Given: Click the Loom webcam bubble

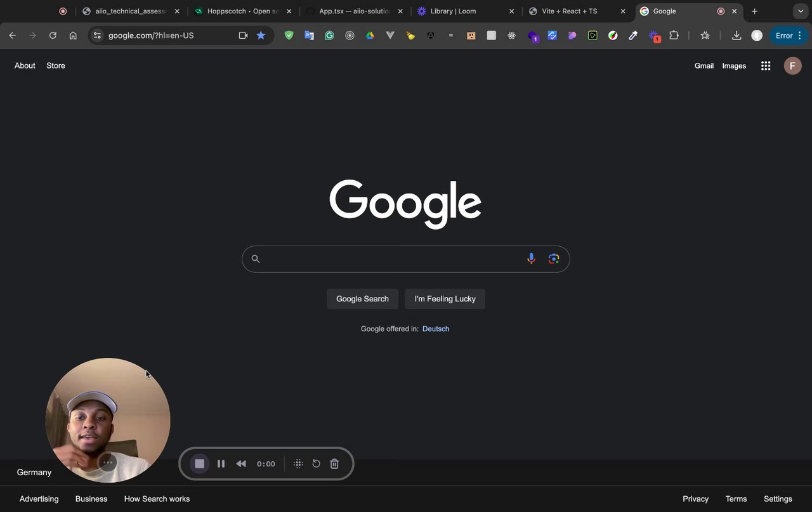Looking at the screenshot, I should [x=108, y=420].
